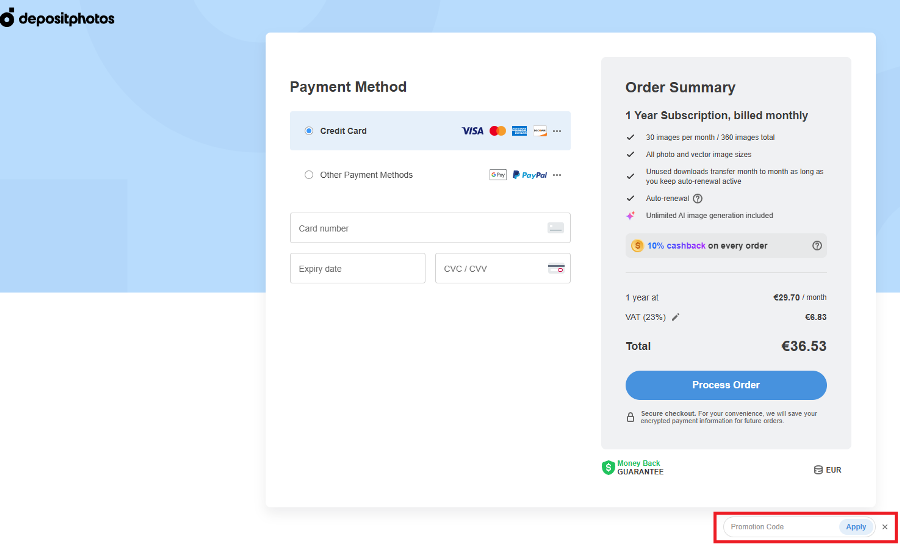Viewport: 900px width, 545px height.
Task: Click the gold cashback coin icon
Action: click(637, 246)
